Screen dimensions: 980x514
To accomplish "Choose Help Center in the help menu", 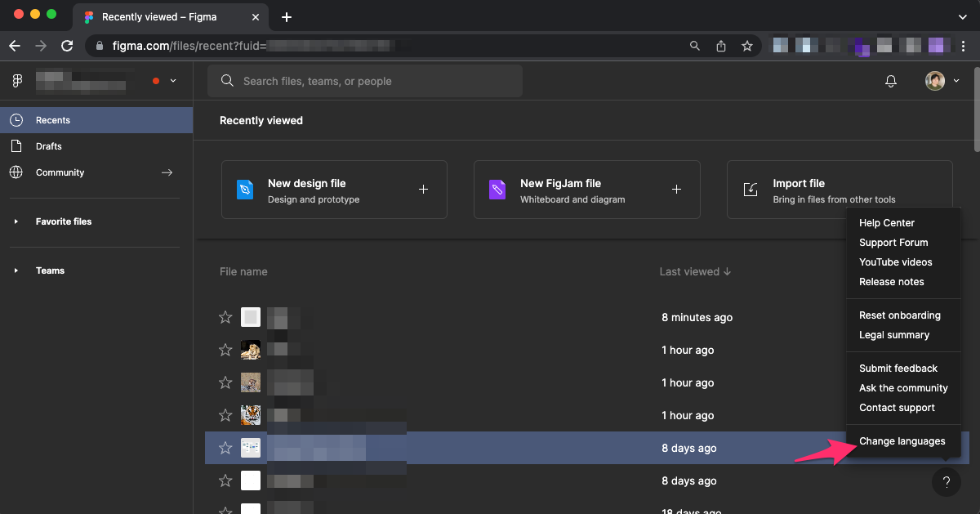I will click(x=886, y=223).
